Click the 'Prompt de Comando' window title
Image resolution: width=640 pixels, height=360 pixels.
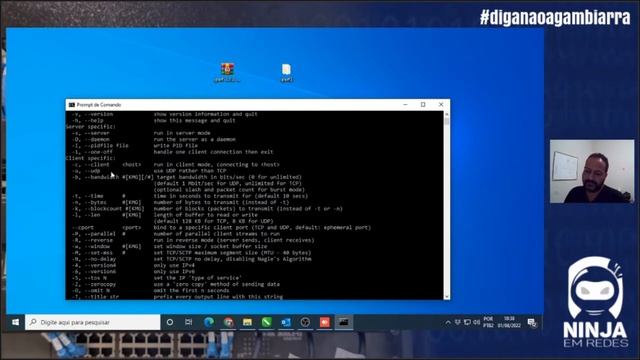coord(99,105)
